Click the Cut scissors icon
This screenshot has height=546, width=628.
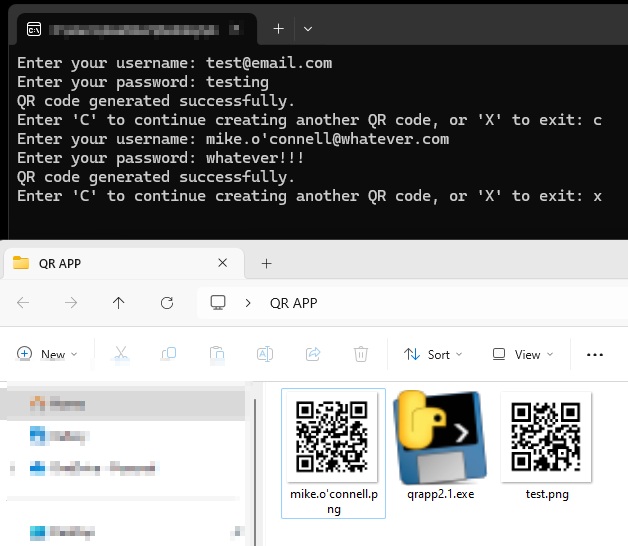click(x=121, y=354)
